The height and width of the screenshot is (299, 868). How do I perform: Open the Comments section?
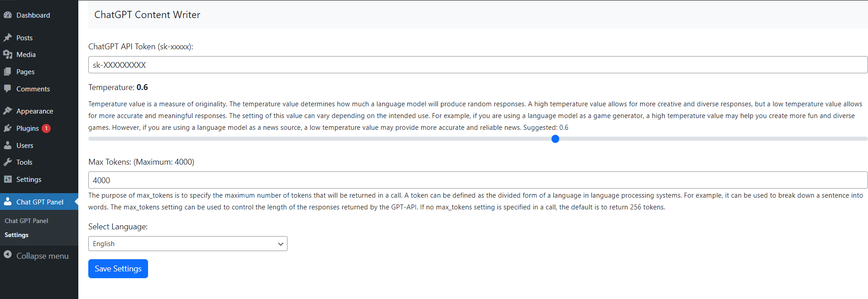[33, 89]
